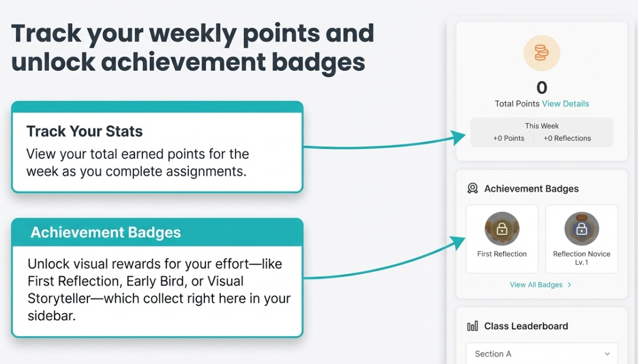638x364 pixels.
Task: Click the First Reflection badge label
Action: (501, 254)
